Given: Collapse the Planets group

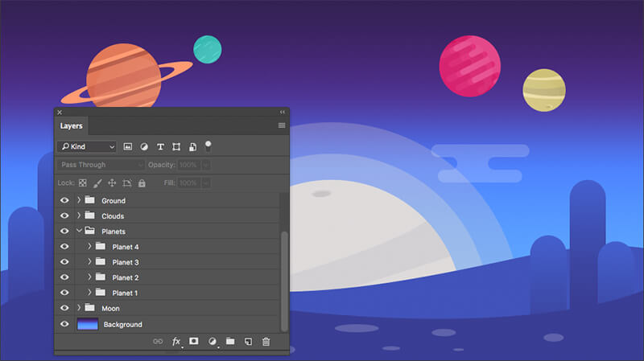Looking at the screenshot, I should (x=79, y=232).
